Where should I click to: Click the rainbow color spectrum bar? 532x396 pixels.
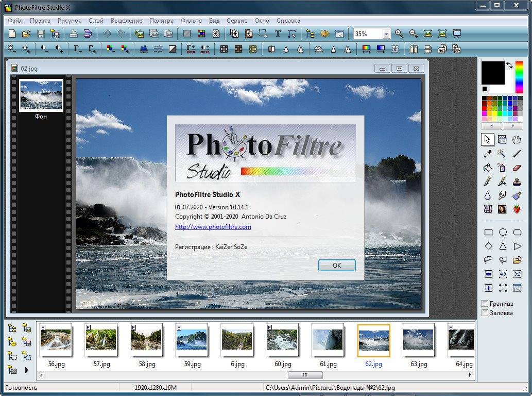coord(519,77)
